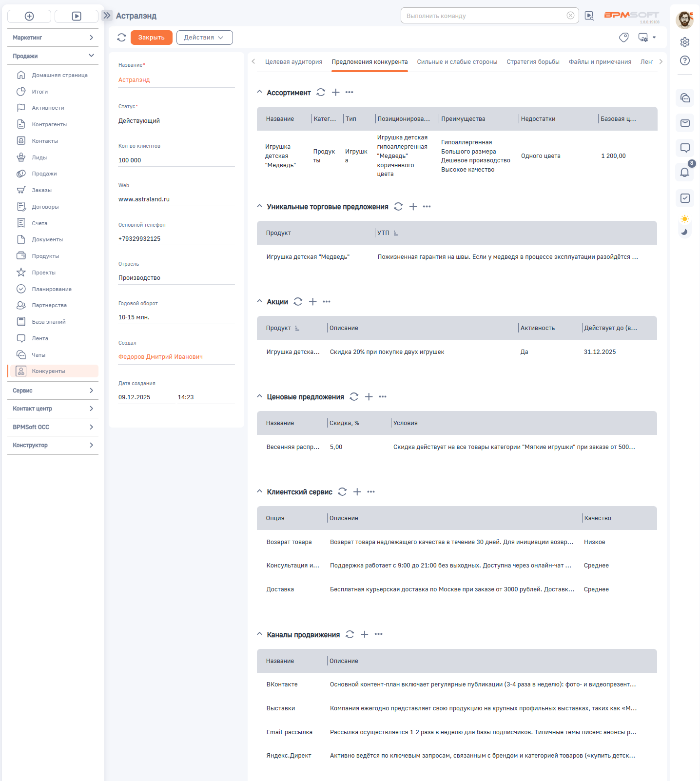Open email icon in right panel
The height and width of the screenshot is (781, 700).
684,123
